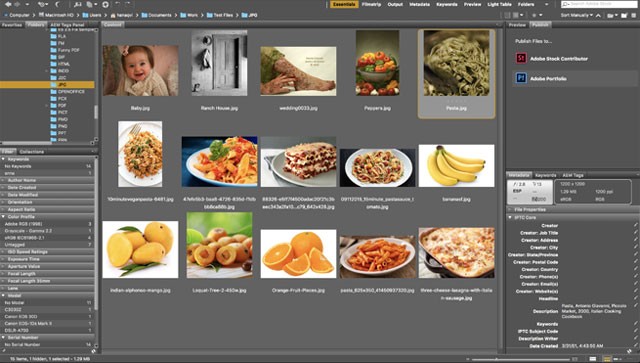Image resolution: width=640 pixels, height=363 pixels.
Task: Switch to the Keywords panel tab
Action: [x=546, y=175]
